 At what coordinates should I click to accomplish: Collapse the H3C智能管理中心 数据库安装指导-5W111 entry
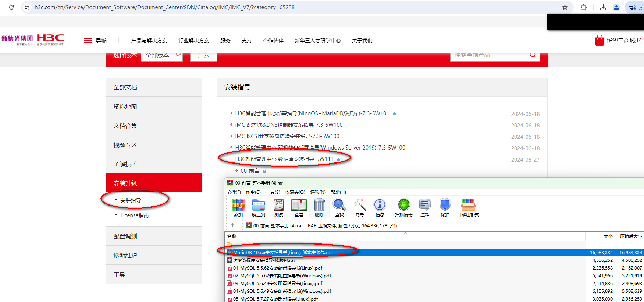tap(232, 159)
